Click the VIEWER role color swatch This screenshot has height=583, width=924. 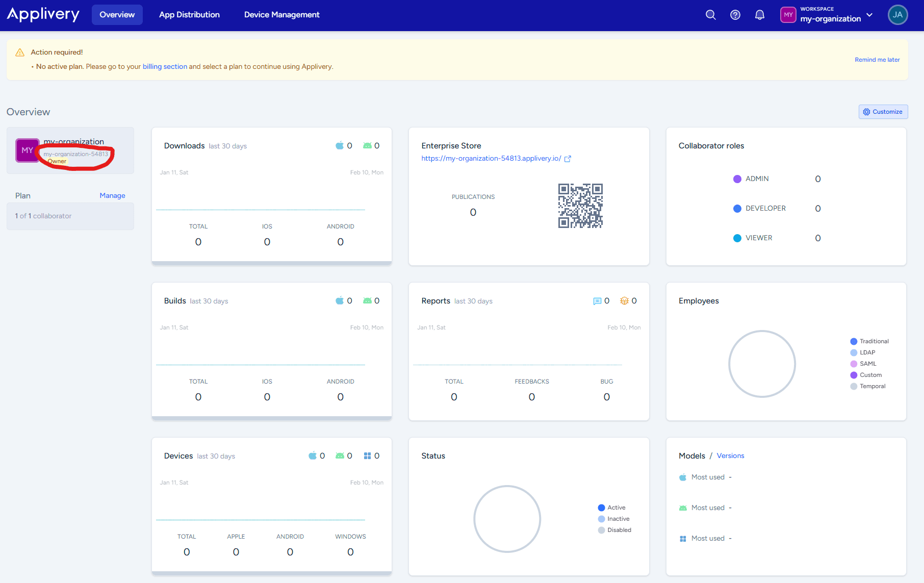click(737, 238)
